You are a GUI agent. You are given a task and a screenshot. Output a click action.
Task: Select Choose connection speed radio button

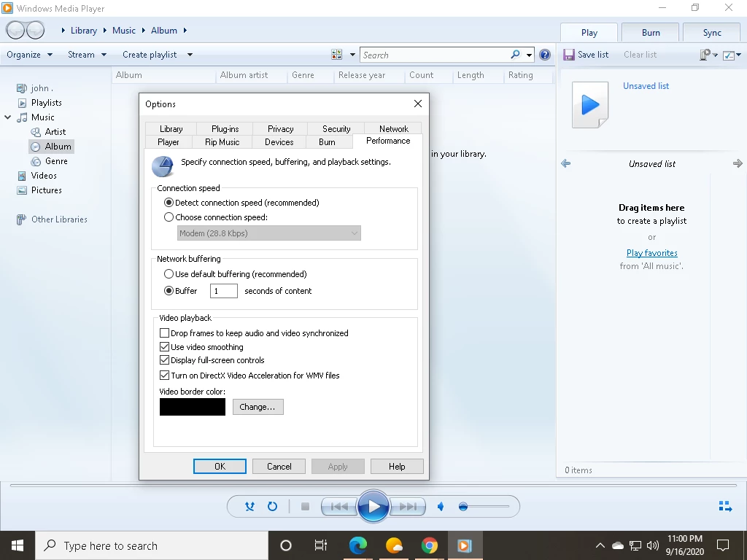[x=169, y=217]
